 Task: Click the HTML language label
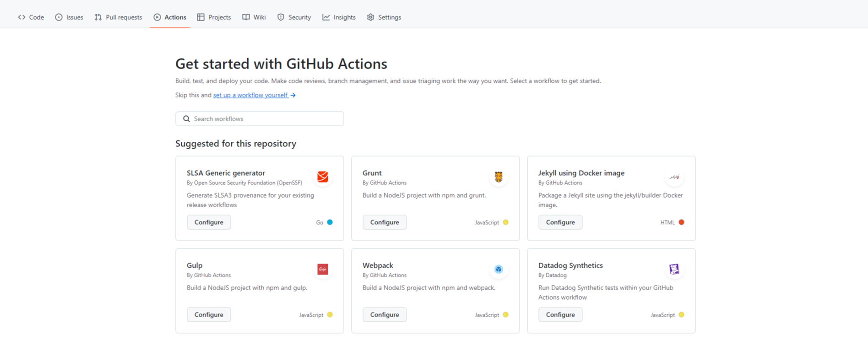[x=667, y=222]
